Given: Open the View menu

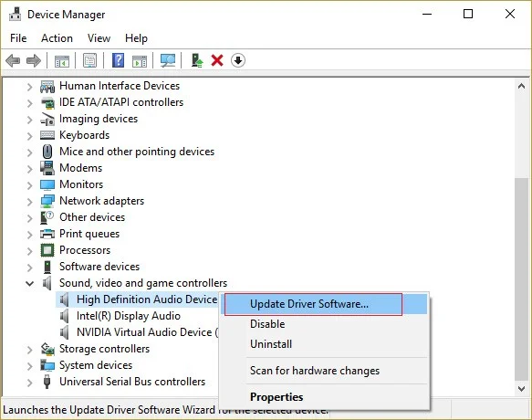Looking at the screenshot, I should [x=99, y=38].
